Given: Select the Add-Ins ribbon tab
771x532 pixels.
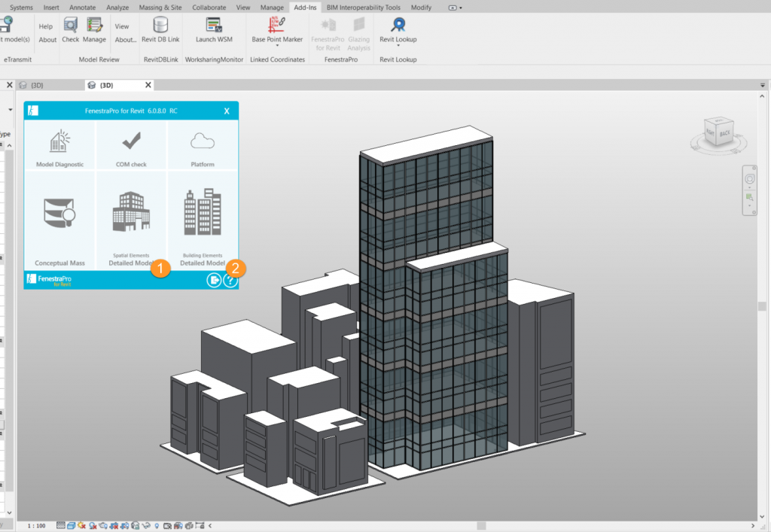Looking at the screenshot, I should click(x=305, y=8).
